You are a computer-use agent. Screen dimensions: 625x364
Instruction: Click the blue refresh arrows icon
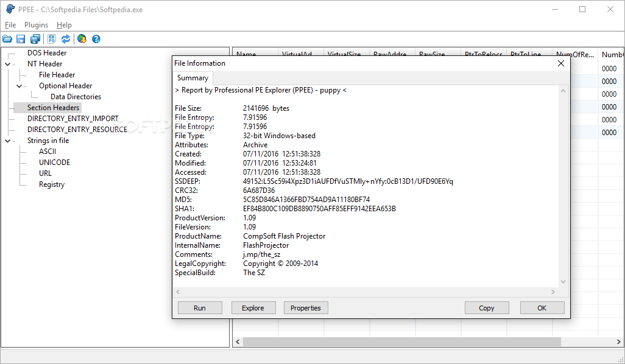coord(66,39)
